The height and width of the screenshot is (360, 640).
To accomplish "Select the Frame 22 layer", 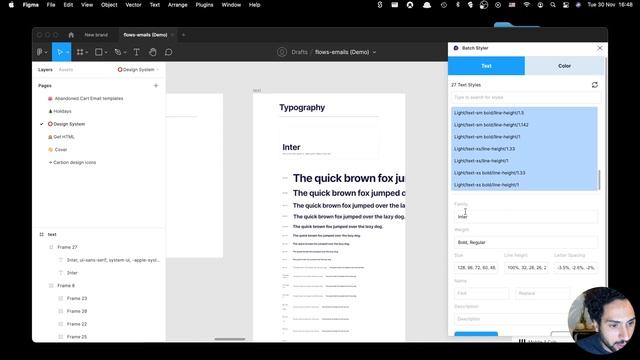I will click(77, 324).
